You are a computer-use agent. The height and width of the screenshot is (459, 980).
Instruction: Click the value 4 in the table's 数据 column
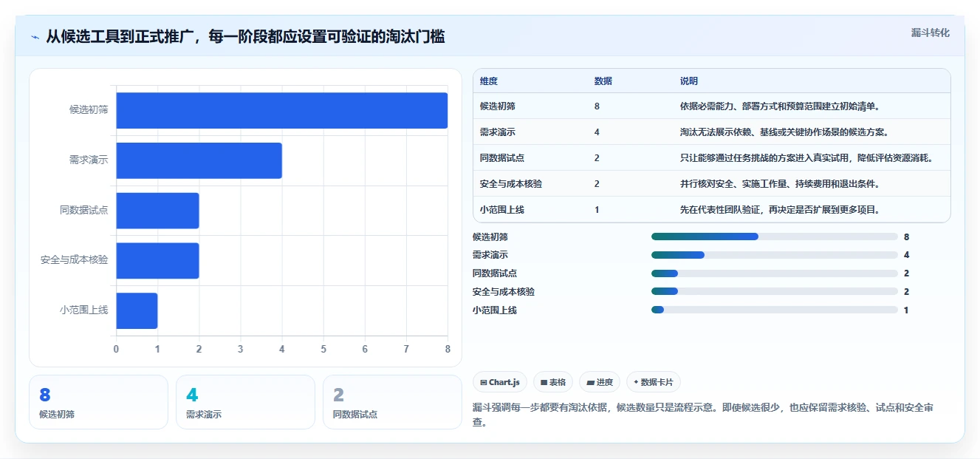tap(597, 132)
